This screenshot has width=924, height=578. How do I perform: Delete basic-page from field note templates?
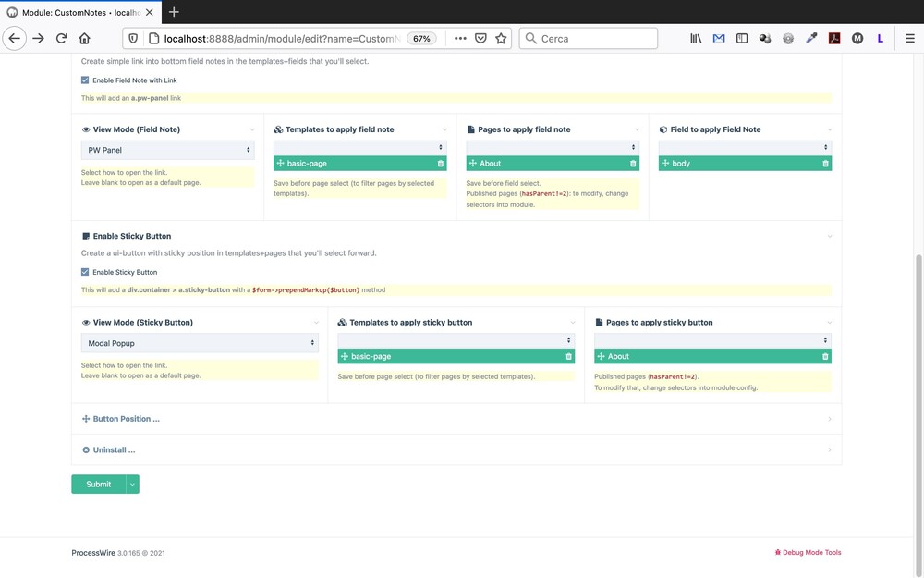(441, 164)
